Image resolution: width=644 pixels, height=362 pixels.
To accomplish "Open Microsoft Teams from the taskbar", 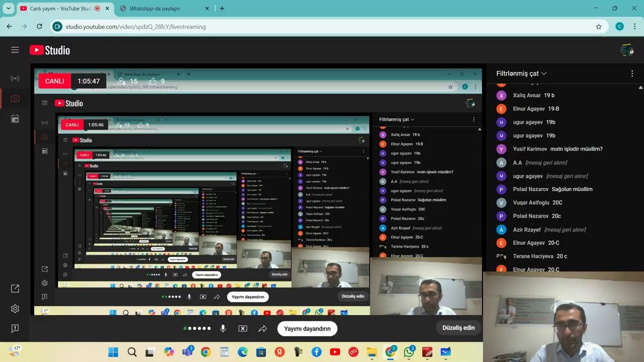I will click(187, 352).
